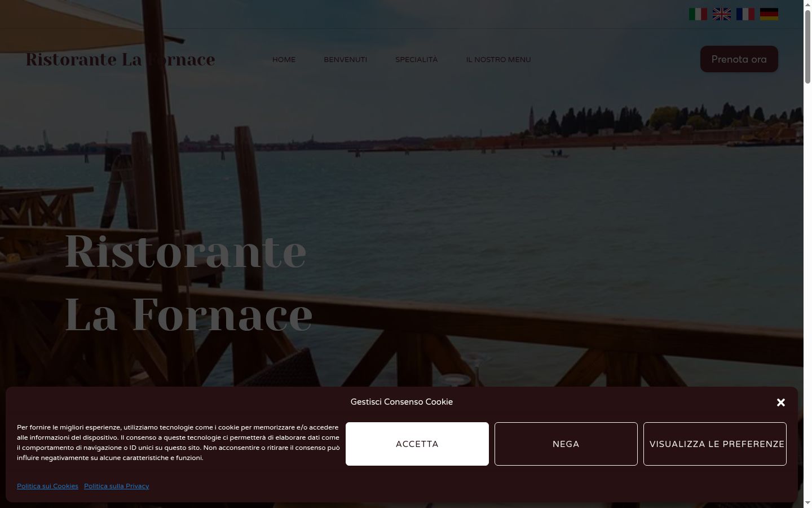Switch language to German flag
812x508 pixels.
click(769, 14)
